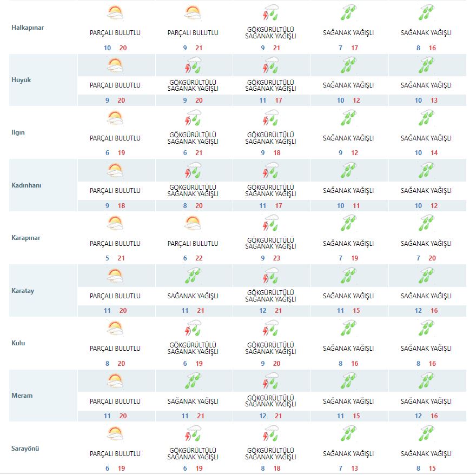This screenshot has width=476, height=475.
Task: Click Meram's partly cloudy sun icon
Action: pyautogui.click(x=115, y=382)
